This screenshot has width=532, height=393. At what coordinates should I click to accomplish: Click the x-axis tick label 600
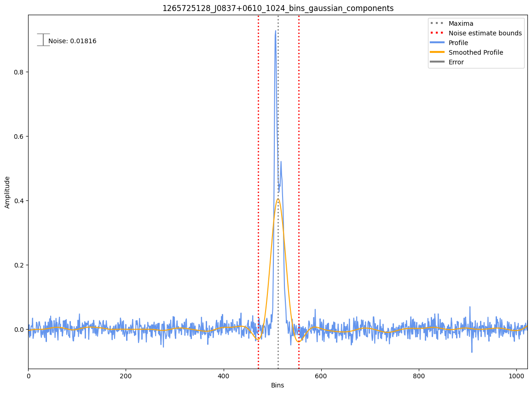(321, 376)
